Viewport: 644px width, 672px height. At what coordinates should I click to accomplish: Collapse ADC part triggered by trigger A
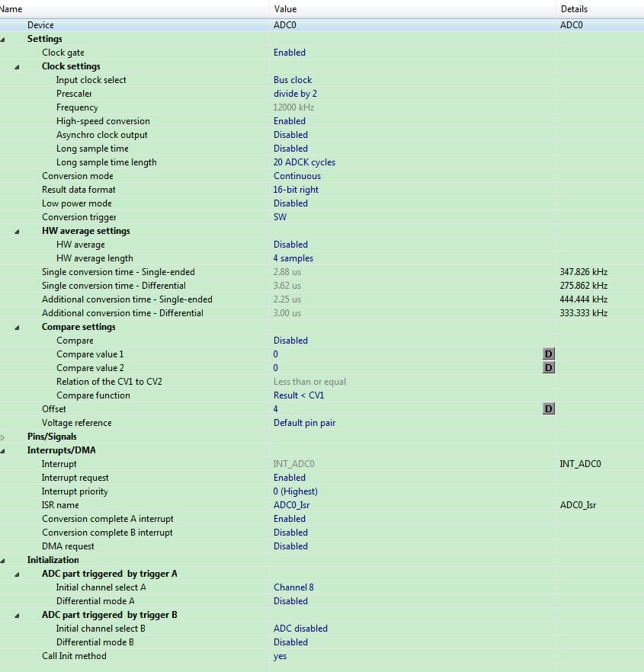[x=18, y=574]
